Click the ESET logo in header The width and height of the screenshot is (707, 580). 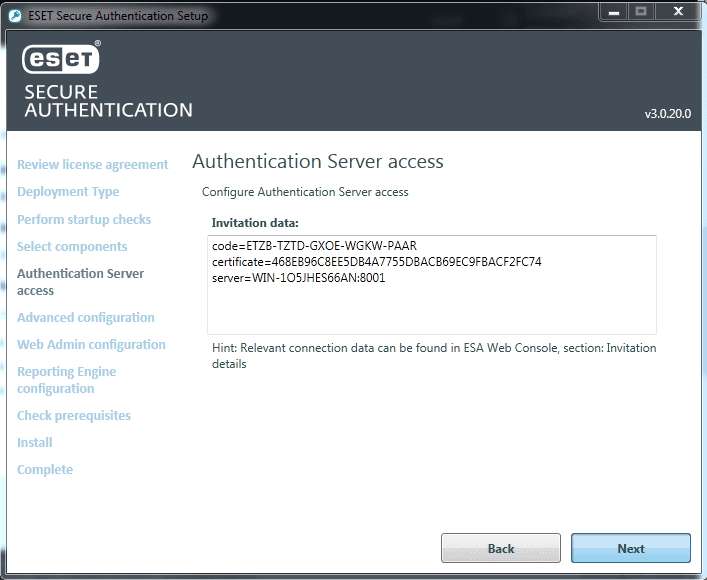click(x=61, y=59)
